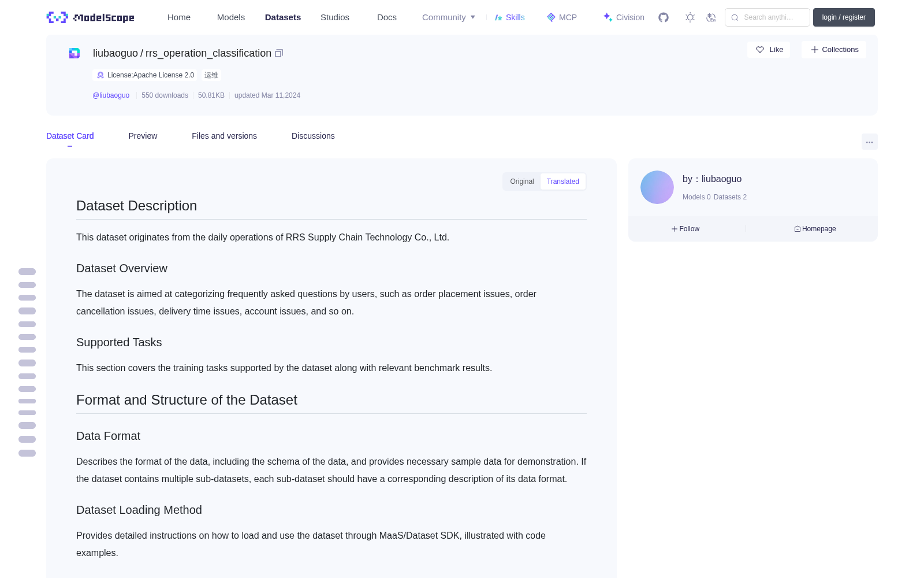The image size is (924, 578).
Task: Switch to the Preview tab
Action: pos(143,136)
